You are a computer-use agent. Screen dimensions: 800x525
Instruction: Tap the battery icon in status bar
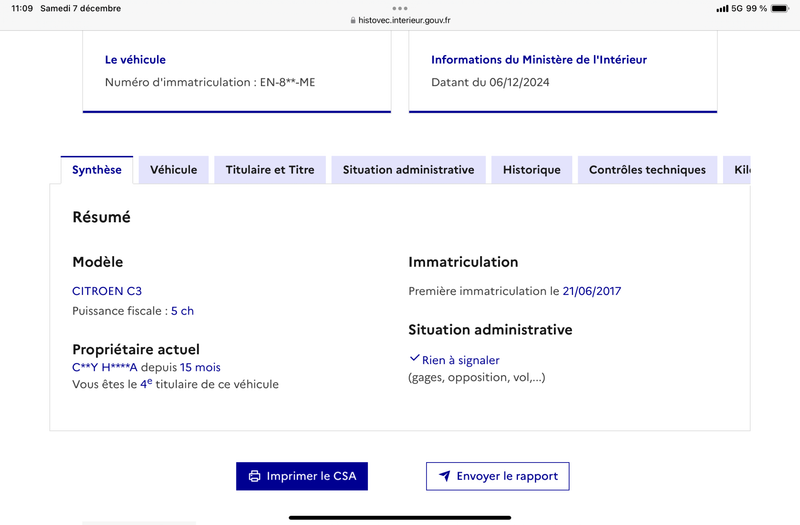pos(780,8)
